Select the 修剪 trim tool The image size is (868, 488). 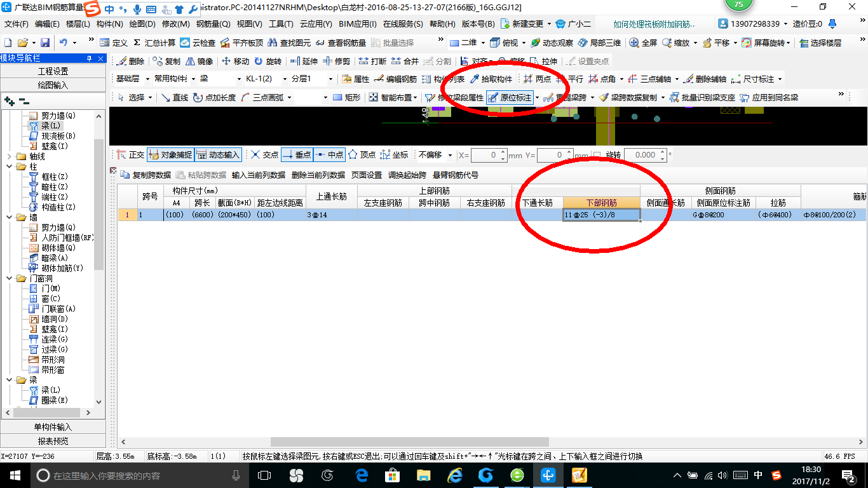[x=336, y=62]
